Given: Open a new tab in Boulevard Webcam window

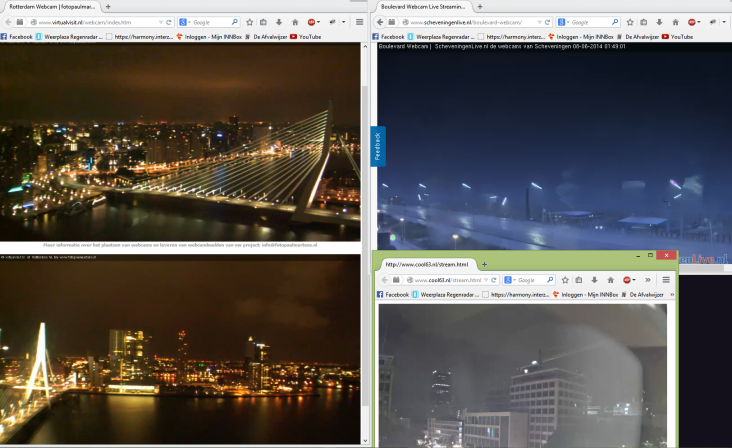Looking at the screenshot, I should [x=480, y=7].
